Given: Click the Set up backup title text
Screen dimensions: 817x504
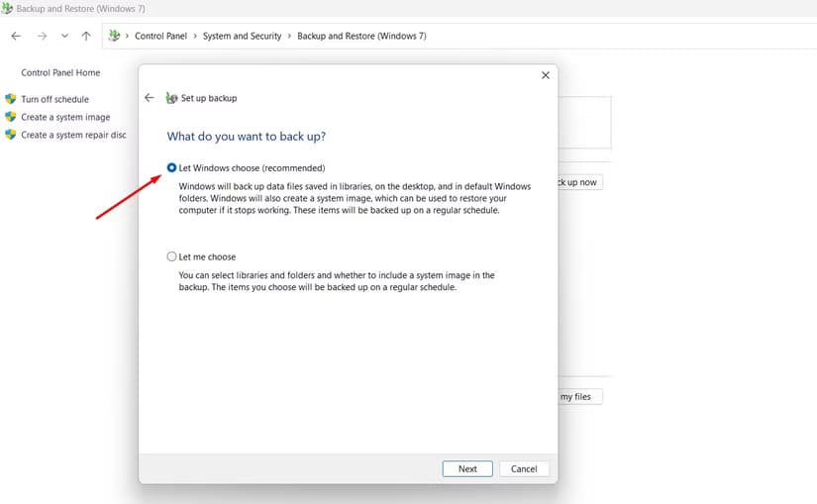Looking at the screenshot, I should point(208,98).
